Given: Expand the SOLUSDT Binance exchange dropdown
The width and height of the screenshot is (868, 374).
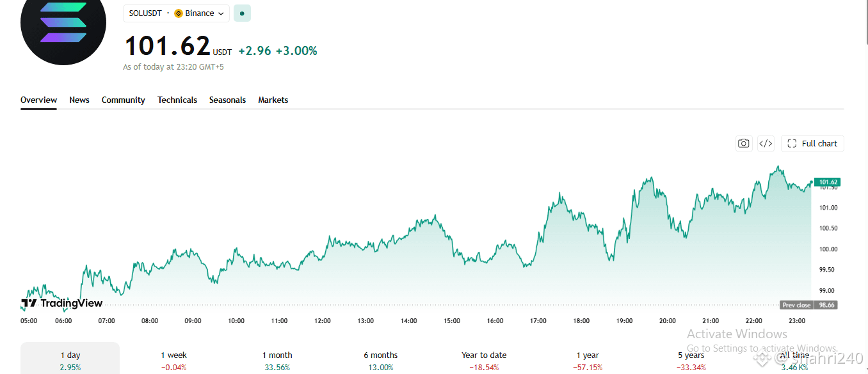Looking at the screenshot, I should [176, 13].
